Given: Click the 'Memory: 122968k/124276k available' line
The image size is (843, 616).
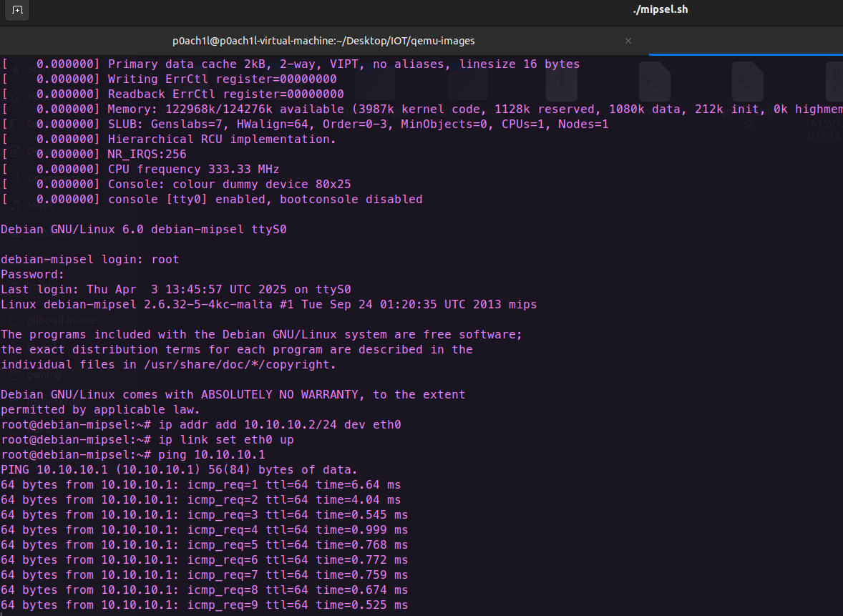Looking at the screenshot, I should pos(421,109).
